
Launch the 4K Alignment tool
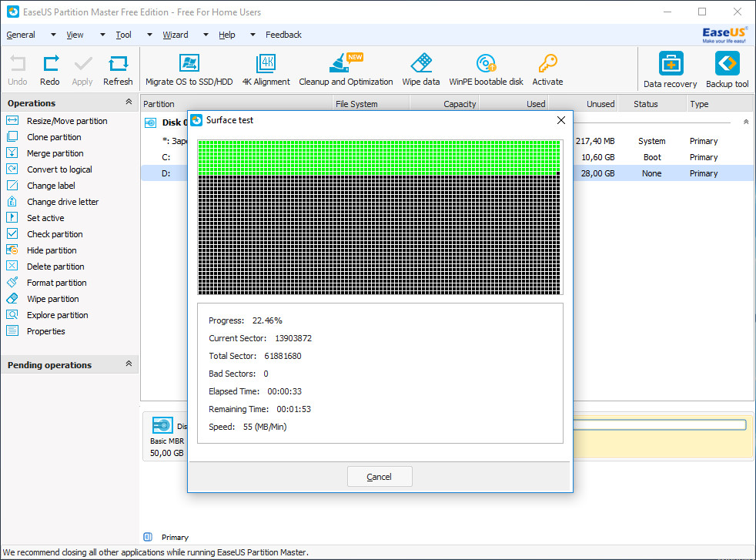[x=266, y=69]
